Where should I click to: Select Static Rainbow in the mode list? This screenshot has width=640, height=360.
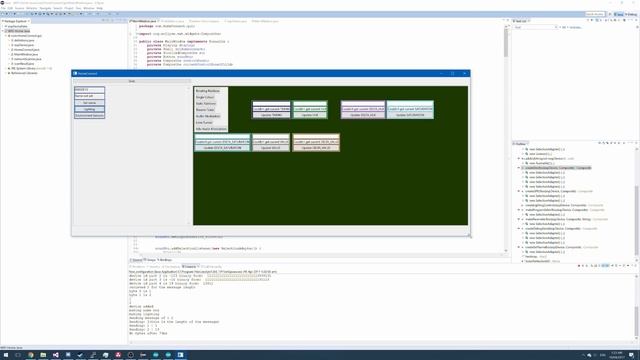pos(206,104)
